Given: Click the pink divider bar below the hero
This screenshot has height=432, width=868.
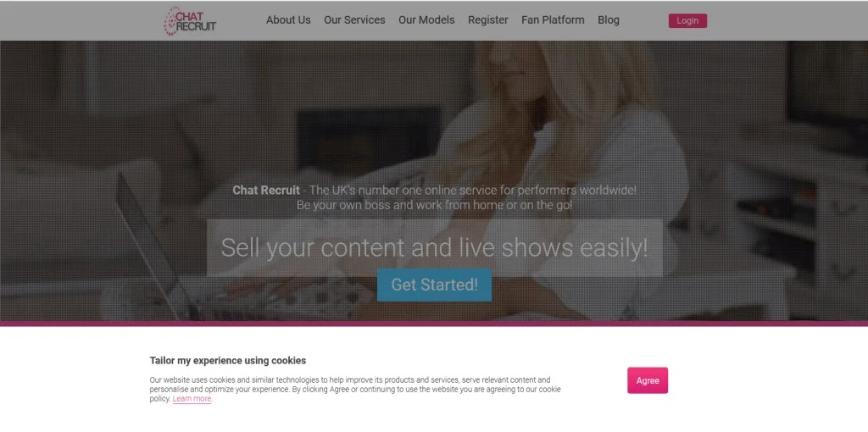Looking at the screenshot, I should pyautogui.click(x=434, y=324).
